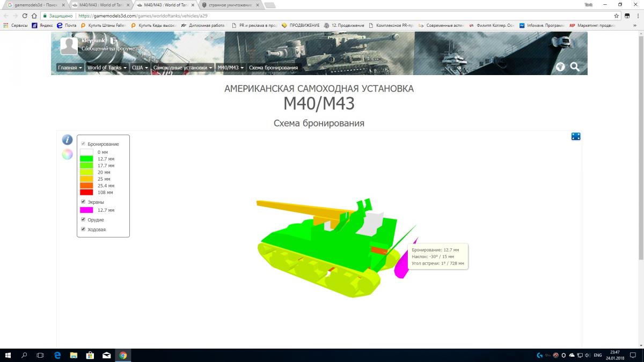Open the ПРОДВИЖЕНИЕ bookmark folder

tap(301, 25)
